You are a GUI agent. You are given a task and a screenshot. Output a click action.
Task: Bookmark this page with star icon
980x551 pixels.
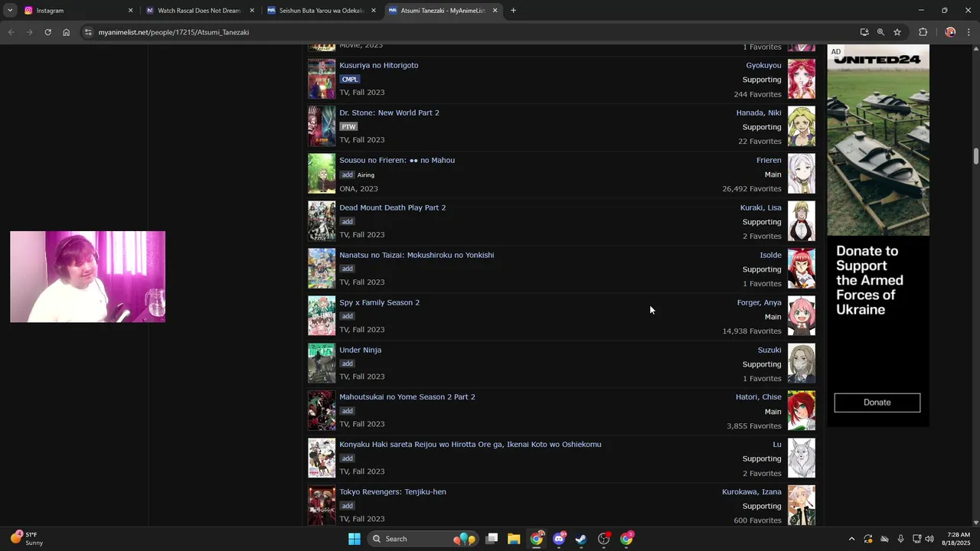point(897,32)
